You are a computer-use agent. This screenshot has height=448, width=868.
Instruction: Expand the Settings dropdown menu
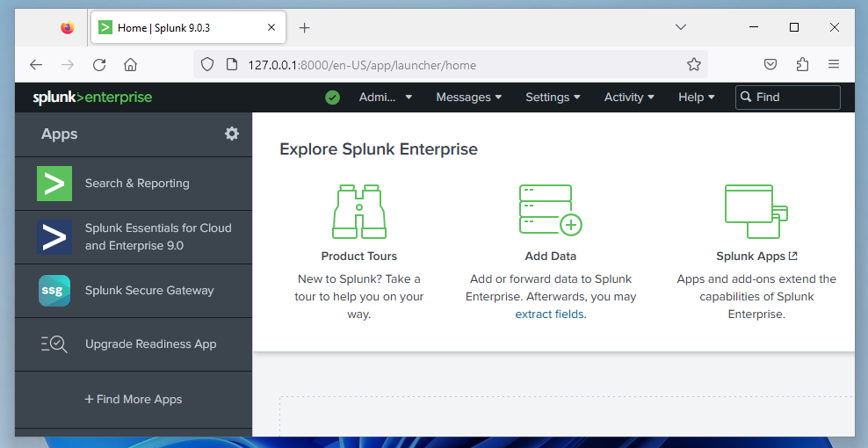tap(553, 98)
